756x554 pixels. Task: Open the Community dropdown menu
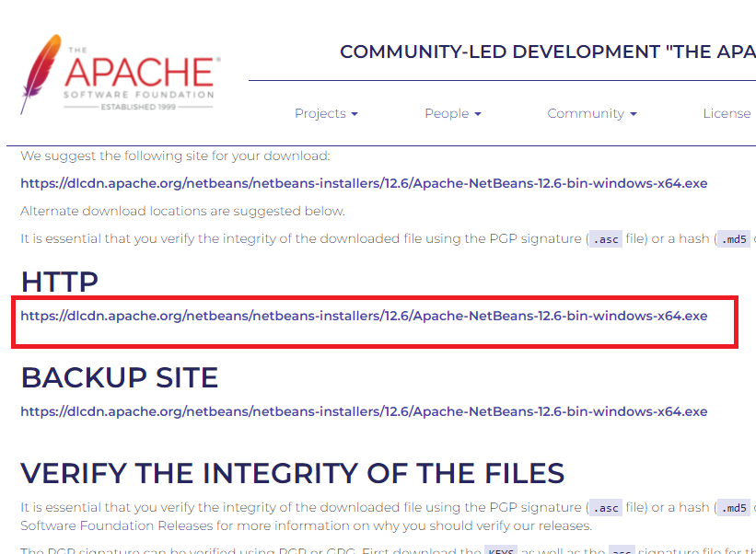pyautogui.click(x=592, y=114)
